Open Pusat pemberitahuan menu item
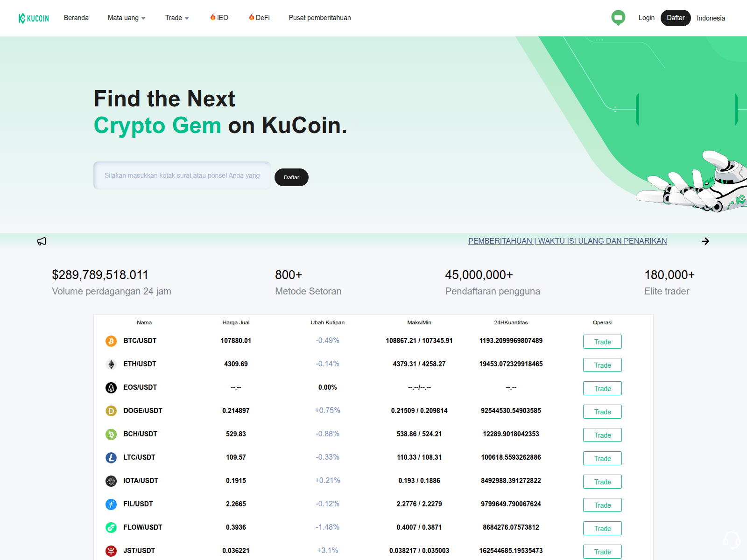 coord(320,18)
